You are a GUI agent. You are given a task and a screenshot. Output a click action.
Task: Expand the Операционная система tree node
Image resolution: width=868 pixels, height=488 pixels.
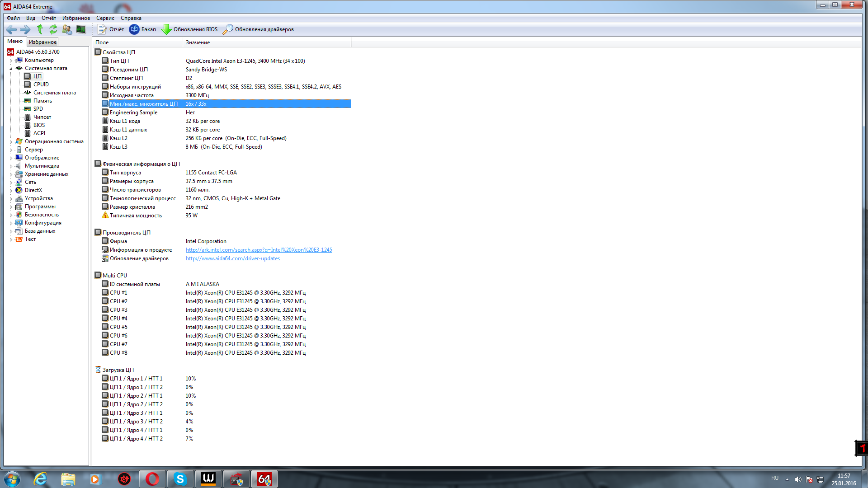pos(11,141)
